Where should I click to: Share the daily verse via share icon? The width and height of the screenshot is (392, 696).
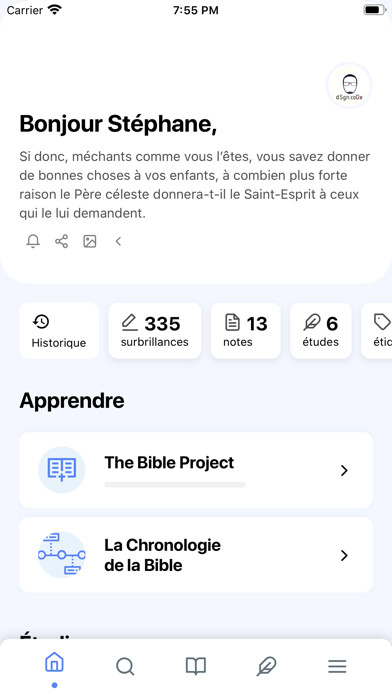[x=61, y=241]
